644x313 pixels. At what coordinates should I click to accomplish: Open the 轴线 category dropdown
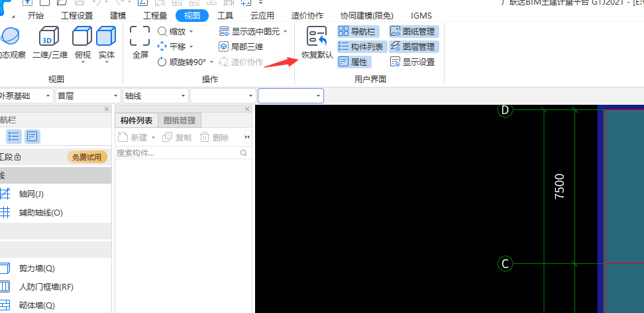[155, 96]
